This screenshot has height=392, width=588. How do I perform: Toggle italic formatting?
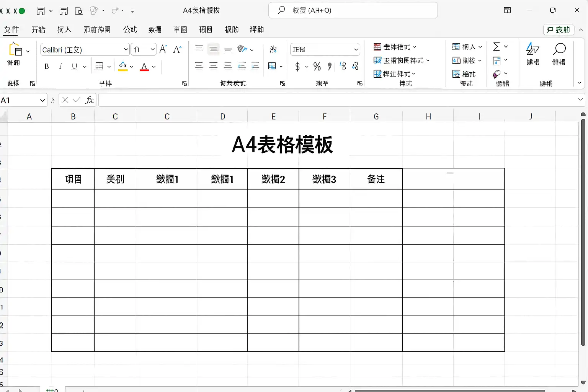point(60,66)
